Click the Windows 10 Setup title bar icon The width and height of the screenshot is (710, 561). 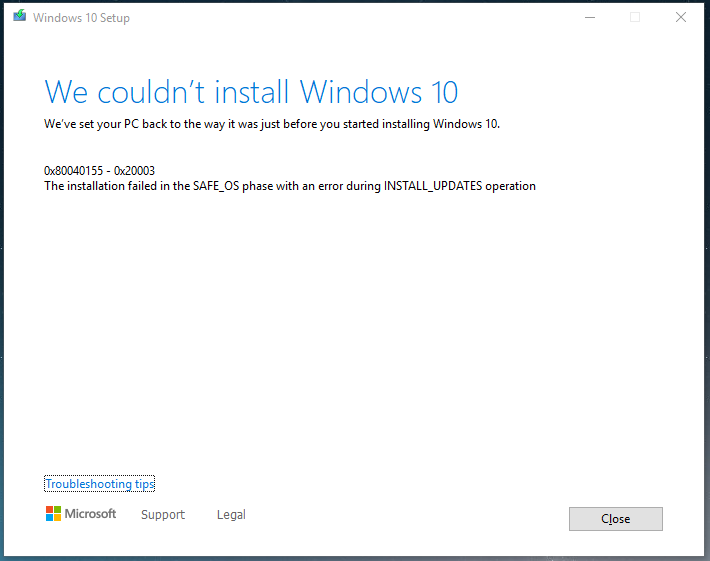tap(19, 16)
